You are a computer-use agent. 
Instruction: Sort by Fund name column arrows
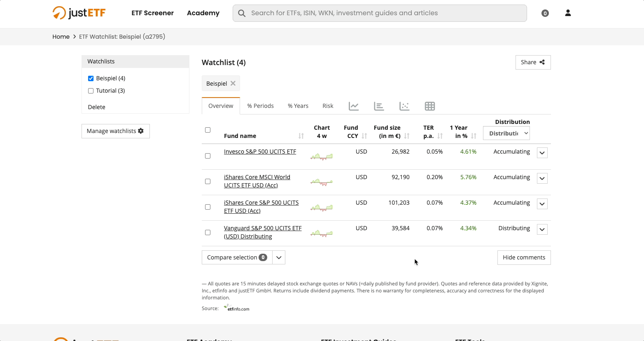(301, 136)
